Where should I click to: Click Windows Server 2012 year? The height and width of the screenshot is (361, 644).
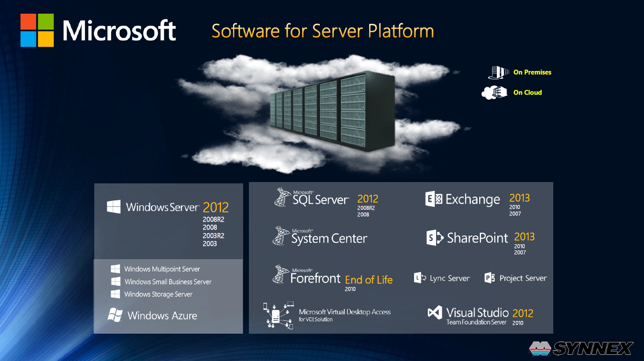[x=216, y=207]
